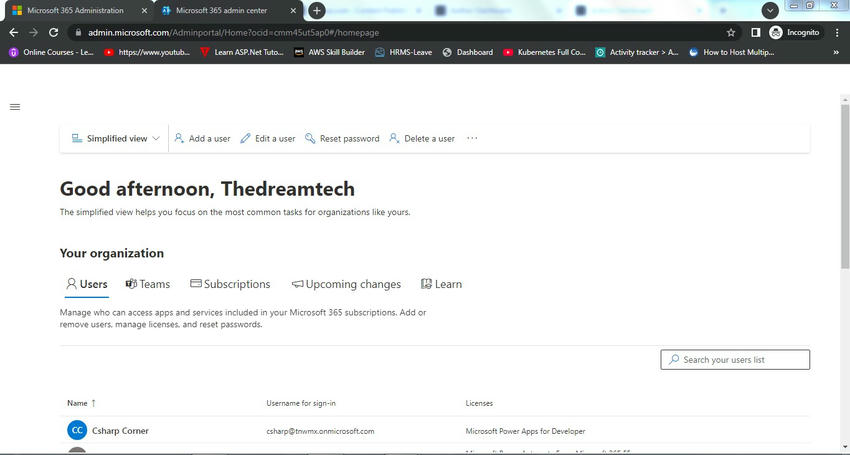Close the Microsoft 365 admin center tab

[293, 11]
